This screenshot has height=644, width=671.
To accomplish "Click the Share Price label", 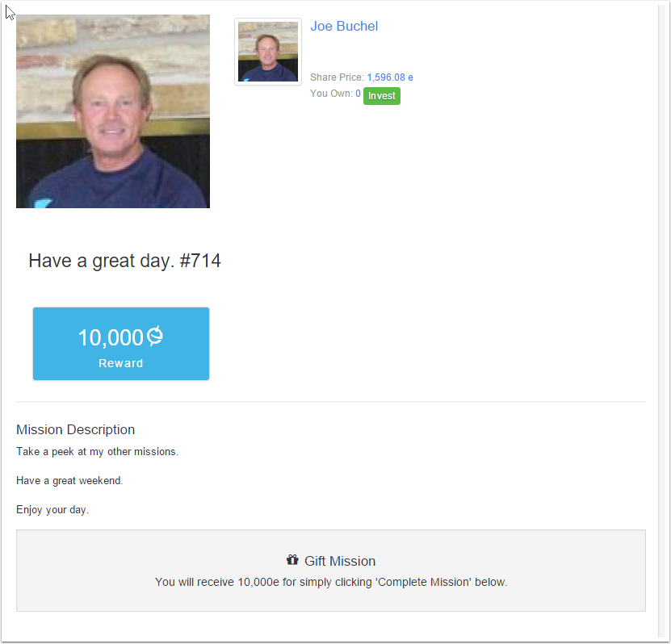I will coord(337,77).
